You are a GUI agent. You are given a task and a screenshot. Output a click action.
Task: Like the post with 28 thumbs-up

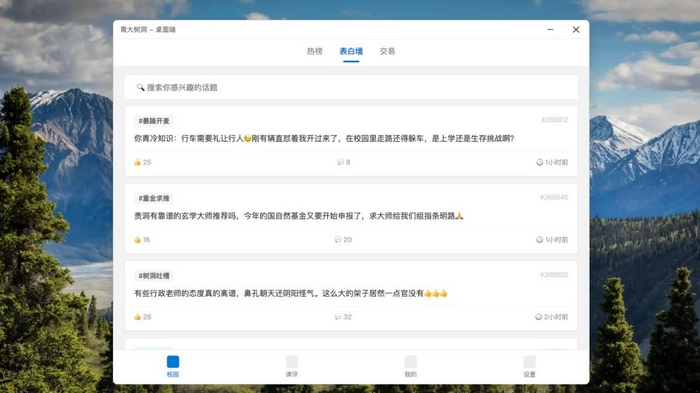pos(138,317)
